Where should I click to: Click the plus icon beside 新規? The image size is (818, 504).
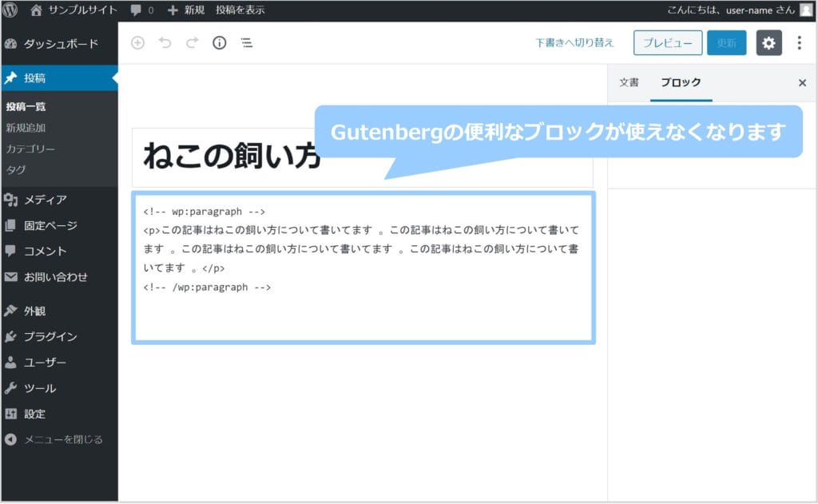[x=173, y=10]
